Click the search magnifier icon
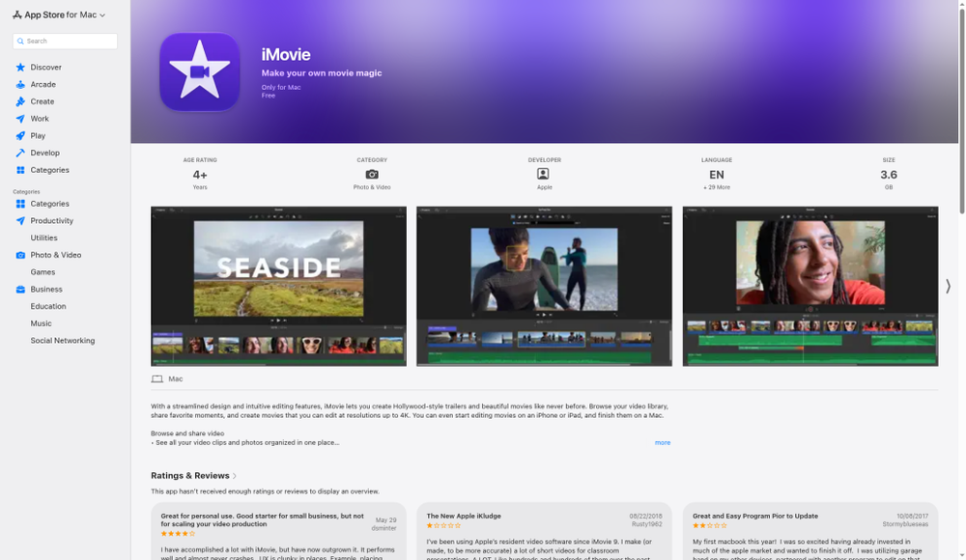This screenshot has width=966, height=560. click(20, 42)
